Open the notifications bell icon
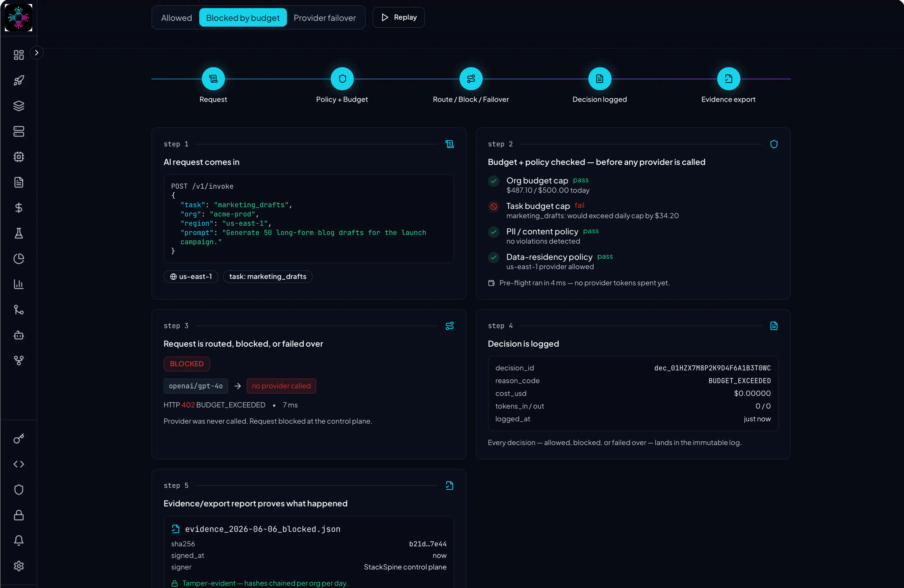The width and height of the screenshot is (904, 588). coord(19,541)
